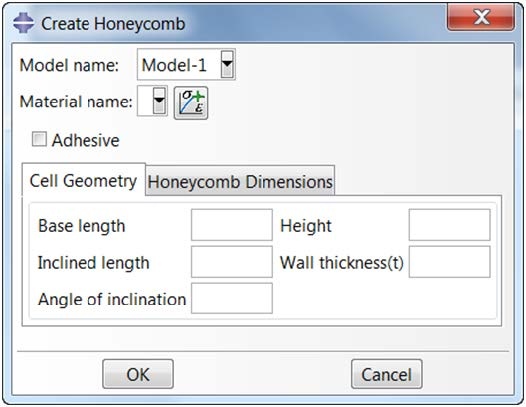Click the Wall thickness(t) input box
526x407 pixels.
tap(450, 262)
